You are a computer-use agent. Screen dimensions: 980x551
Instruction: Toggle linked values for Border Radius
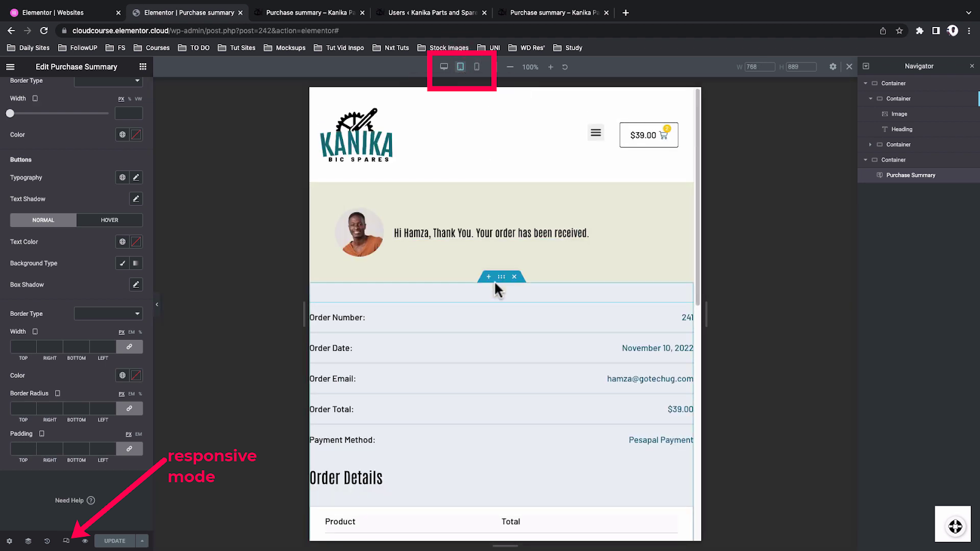[129, 408]
